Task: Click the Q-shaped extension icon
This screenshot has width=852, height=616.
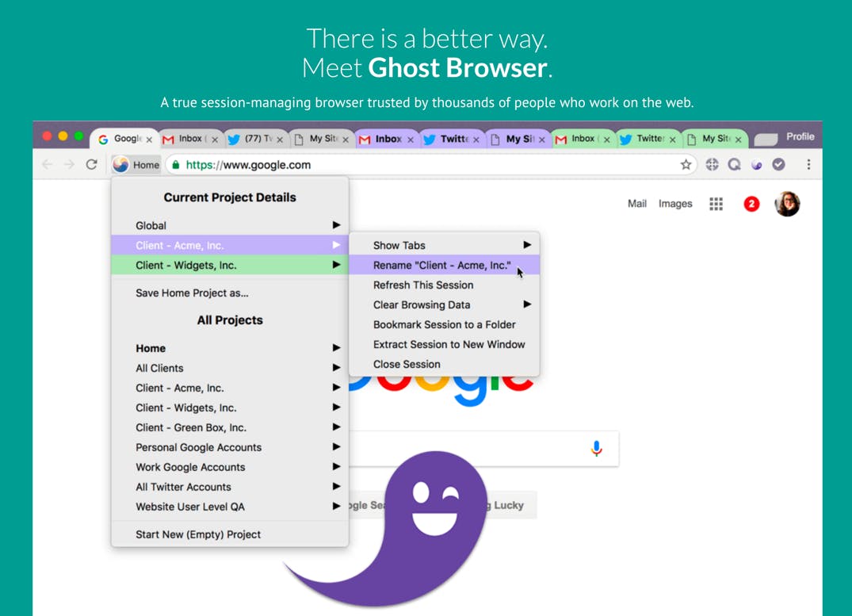Action: pos(734,164)
